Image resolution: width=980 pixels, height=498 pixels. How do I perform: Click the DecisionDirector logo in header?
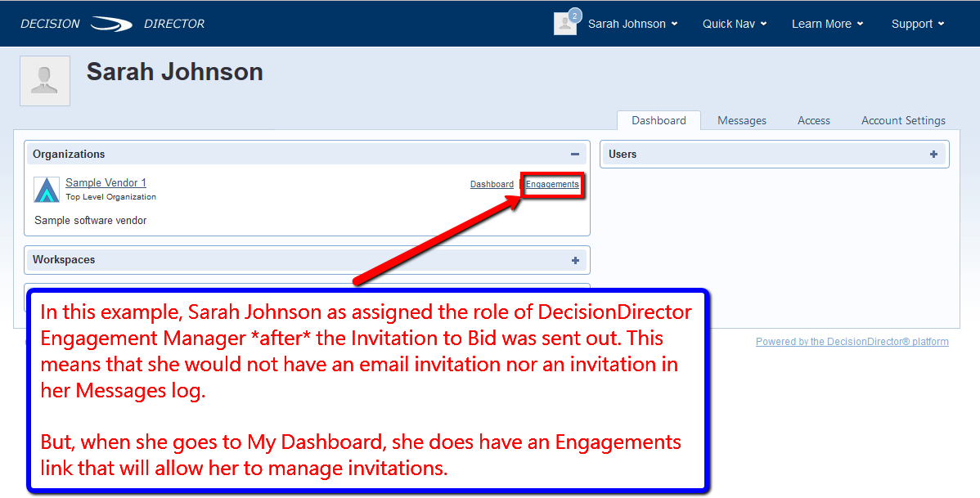pyautogui.click(x=113, y=24)
